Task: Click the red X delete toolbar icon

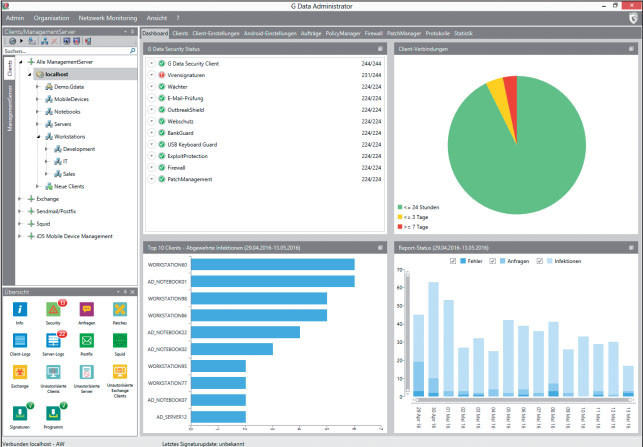Action: [54, 41]
